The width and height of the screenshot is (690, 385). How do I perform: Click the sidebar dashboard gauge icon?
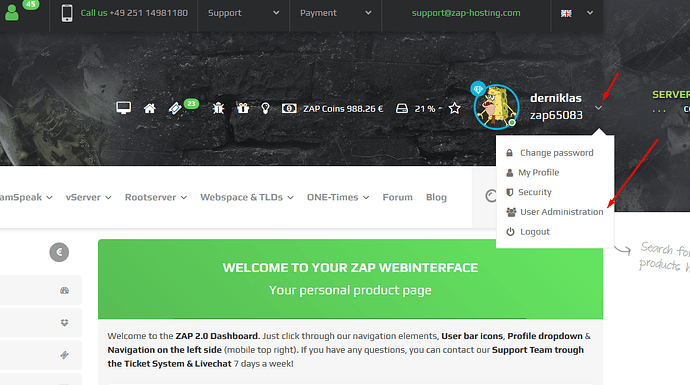tap(65, 290)
